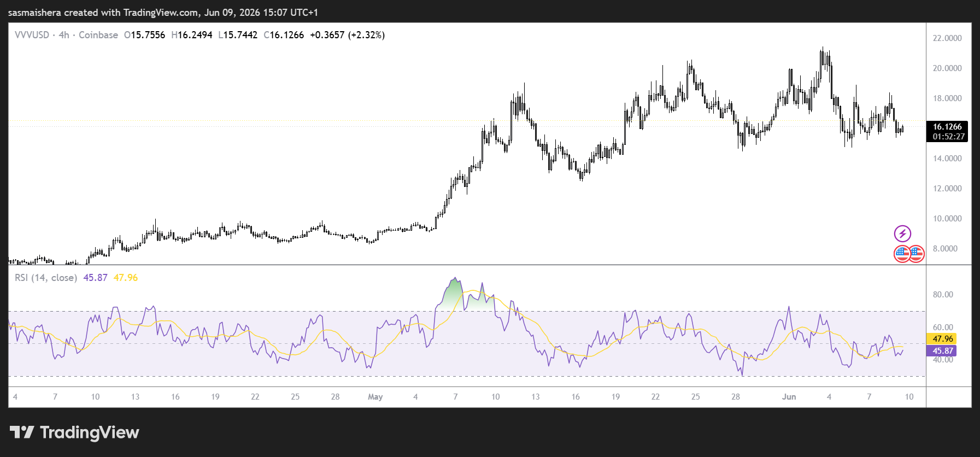Click the 14.0000 price axis label
980x457 pixels.
point(947,159)
